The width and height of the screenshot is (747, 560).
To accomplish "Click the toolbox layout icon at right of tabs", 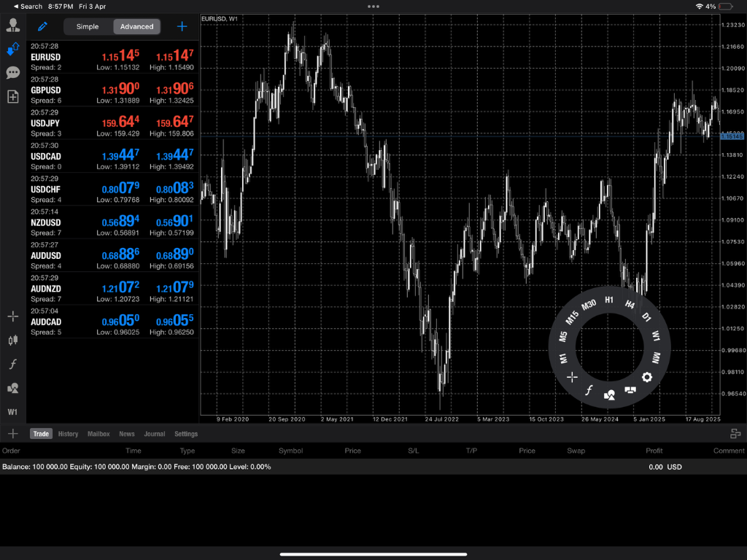I will coord(735,433).
